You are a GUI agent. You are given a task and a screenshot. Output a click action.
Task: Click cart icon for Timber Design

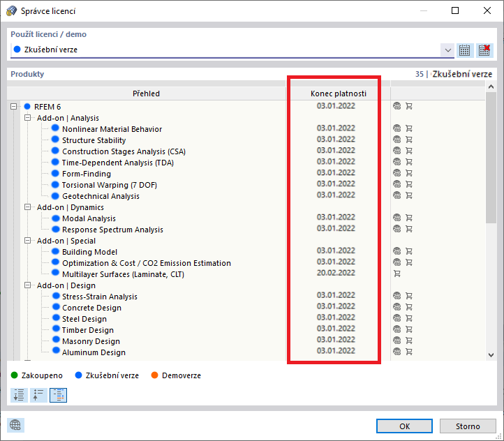pos(409,329)
